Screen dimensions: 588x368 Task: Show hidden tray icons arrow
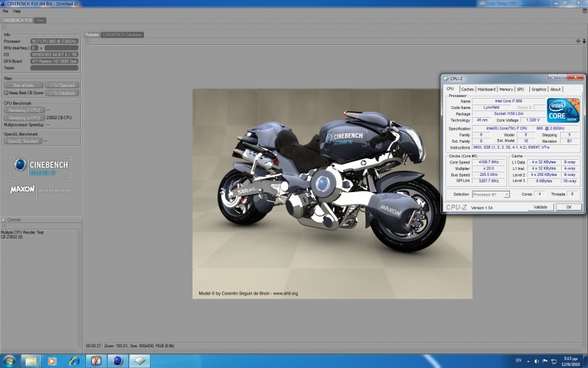528,361
